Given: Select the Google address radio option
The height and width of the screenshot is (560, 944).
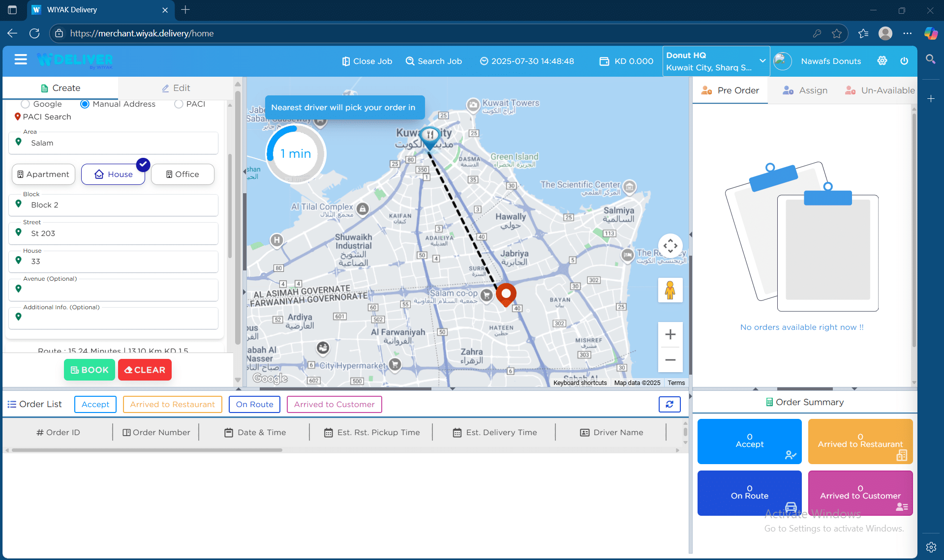Looking at the screenshot, I should pyautogui.click(x=26, y=104).
